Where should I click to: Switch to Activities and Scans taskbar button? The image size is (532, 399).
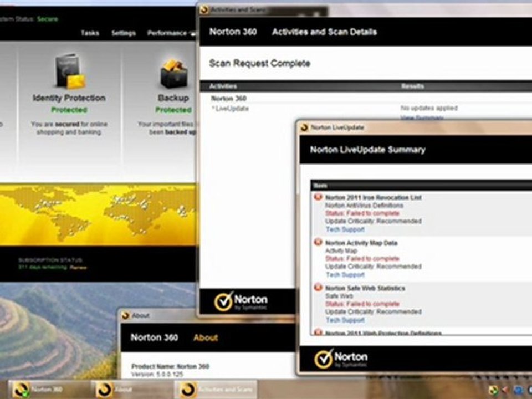[216, 390]
